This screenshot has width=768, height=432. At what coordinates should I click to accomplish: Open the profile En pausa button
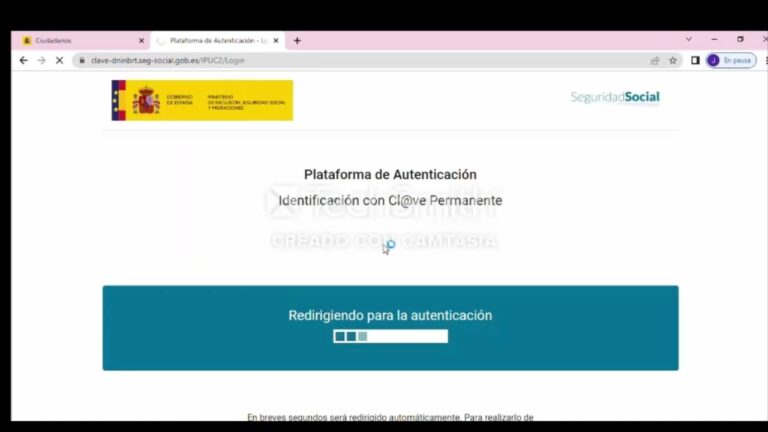731,60
